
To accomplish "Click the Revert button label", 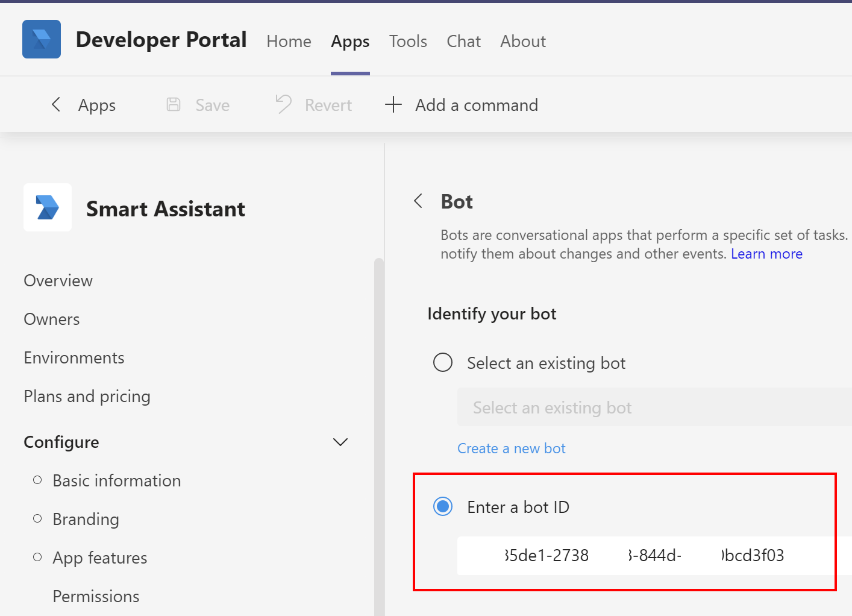I will pyautogui.click(x=328, y=105).
